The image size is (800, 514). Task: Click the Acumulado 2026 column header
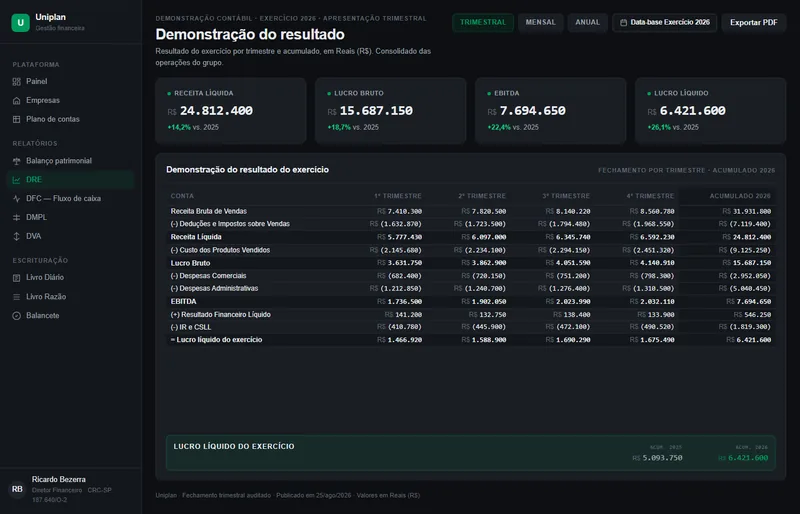(740, 196)
